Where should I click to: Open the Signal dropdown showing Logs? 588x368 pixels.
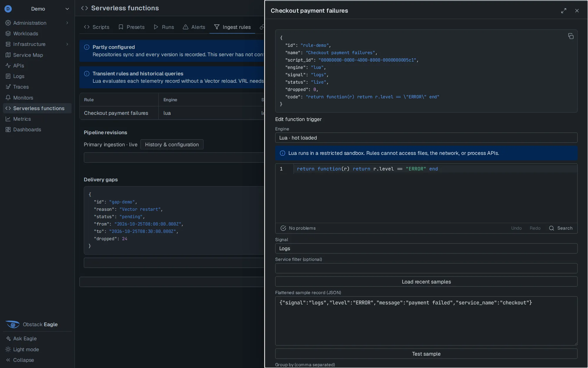[426, 248]
